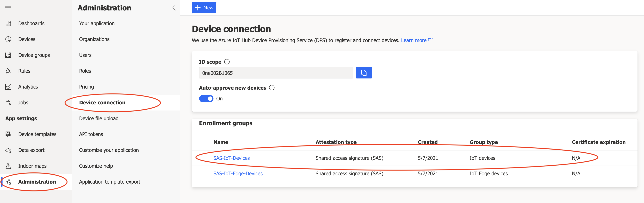The width and height of the screenshot is (644, 203).
Task: Open Device templates from sidebar
Action: pos(37,134)
